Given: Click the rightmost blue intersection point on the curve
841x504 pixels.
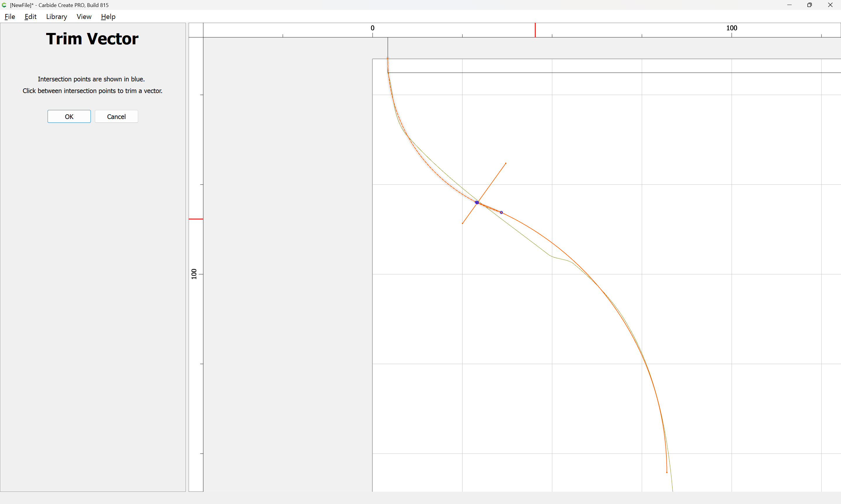Looking at the screenshot, I should [x=501, y=213].
